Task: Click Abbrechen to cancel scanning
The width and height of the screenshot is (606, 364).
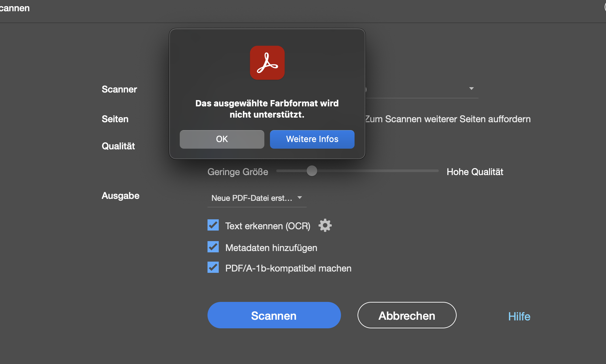Action: click(407, 315)
